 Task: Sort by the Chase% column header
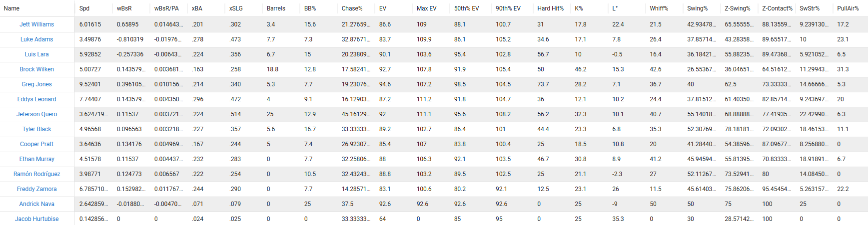point(352,8)
